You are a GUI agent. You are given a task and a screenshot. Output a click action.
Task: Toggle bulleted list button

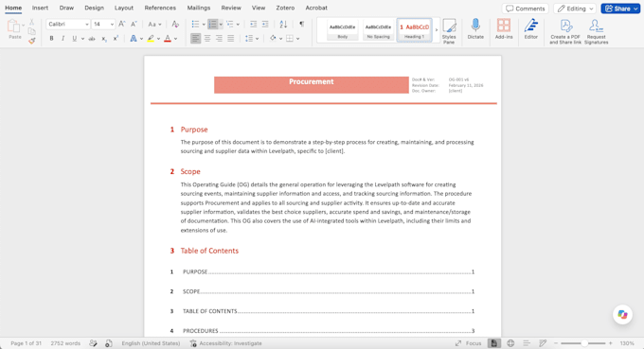point(195,25)
